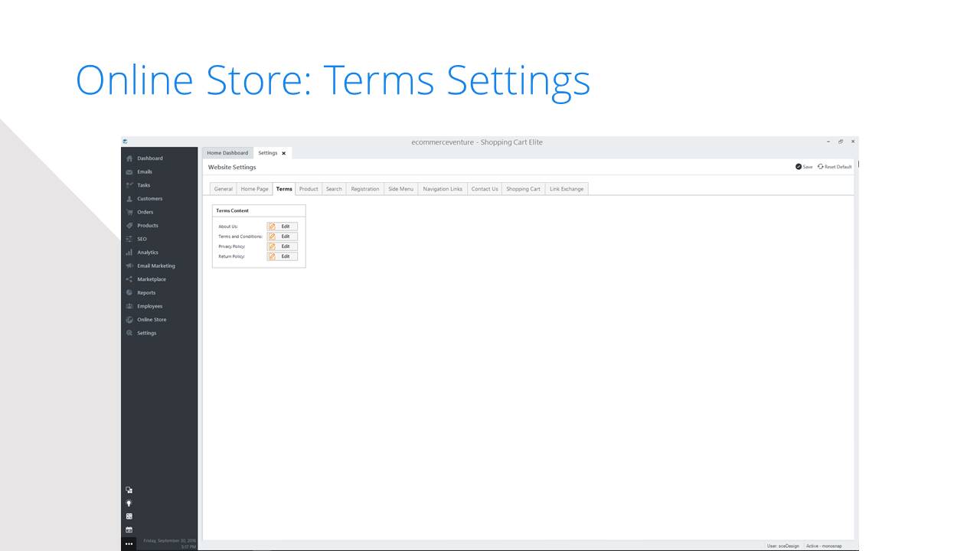Viewport: 980px width, 551px height.
Task: Save the website settings
Action: click(804, 167)
